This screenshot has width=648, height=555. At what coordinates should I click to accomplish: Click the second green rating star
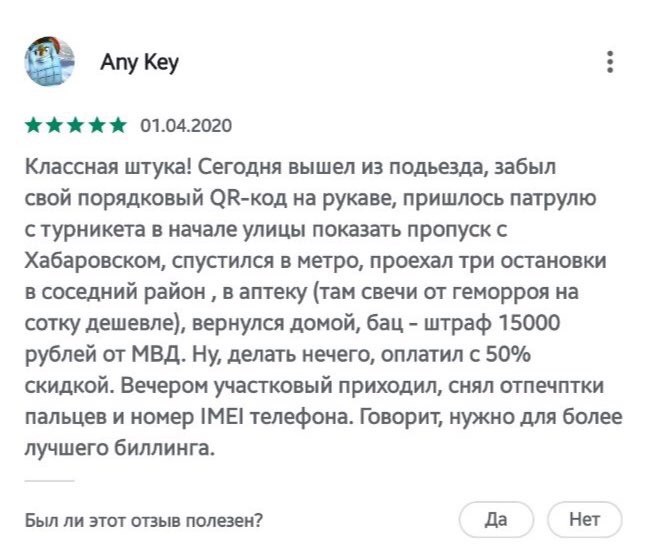[54, 126]
